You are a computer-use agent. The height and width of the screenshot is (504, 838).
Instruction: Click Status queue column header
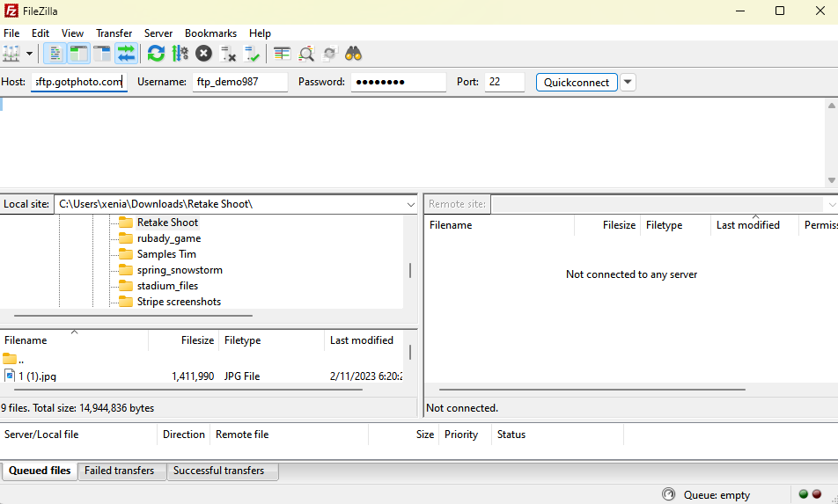(x=557, y=435)
